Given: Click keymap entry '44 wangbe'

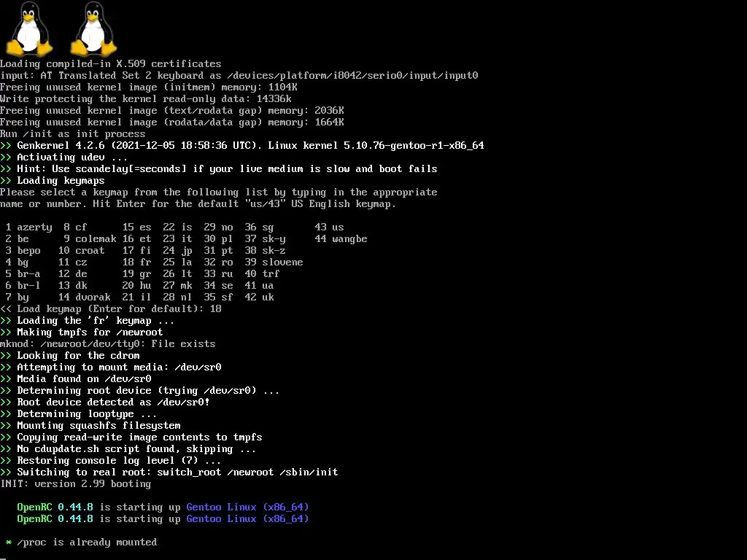Looking at the screenshot, I should 341,239.
